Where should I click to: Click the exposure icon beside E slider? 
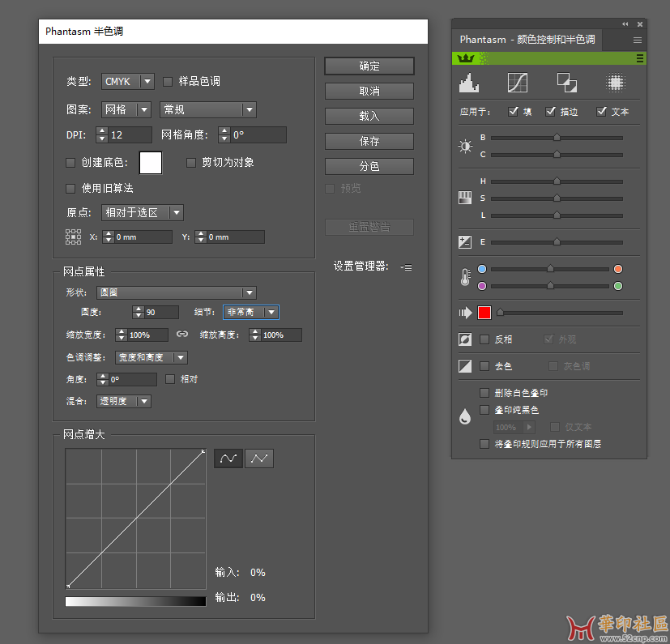click(x=465, y=242)
